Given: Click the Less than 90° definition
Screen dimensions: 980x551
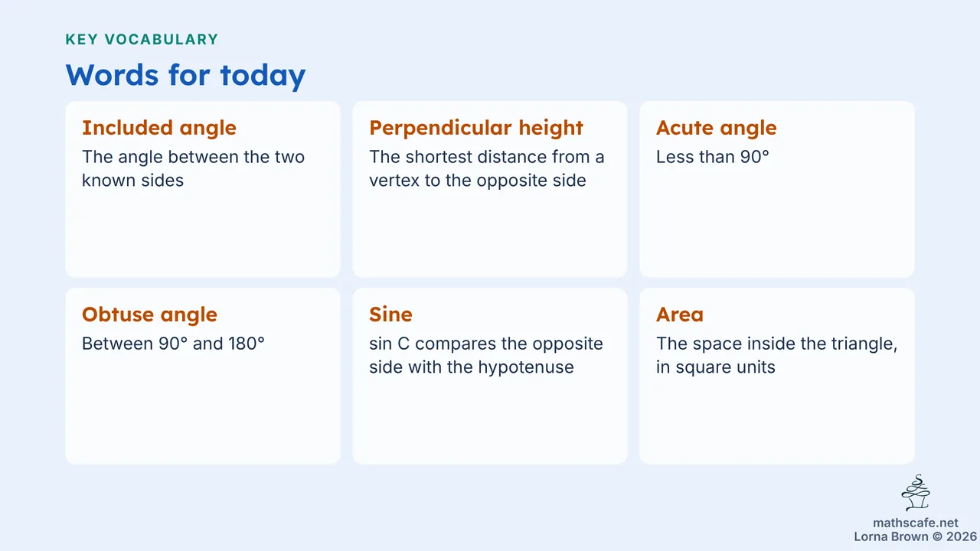Looking at the screenshot, I should (x=713, y=157).
